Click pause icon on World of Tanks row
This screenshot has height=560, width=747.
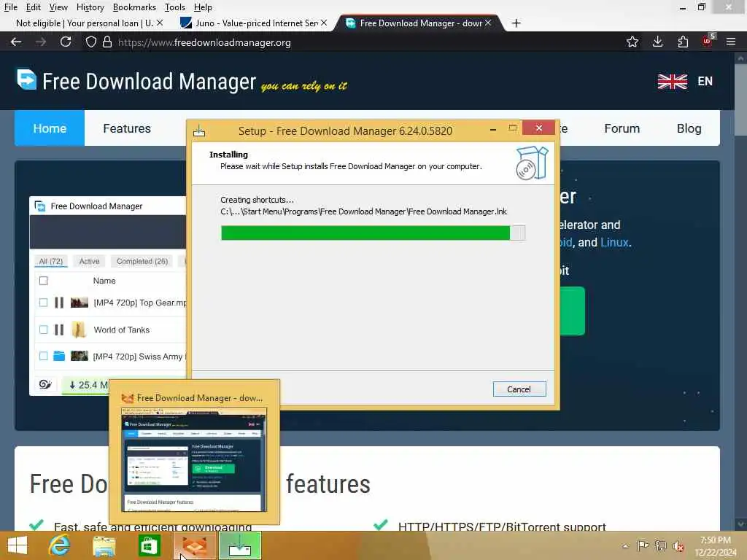[x=59, y=330]
